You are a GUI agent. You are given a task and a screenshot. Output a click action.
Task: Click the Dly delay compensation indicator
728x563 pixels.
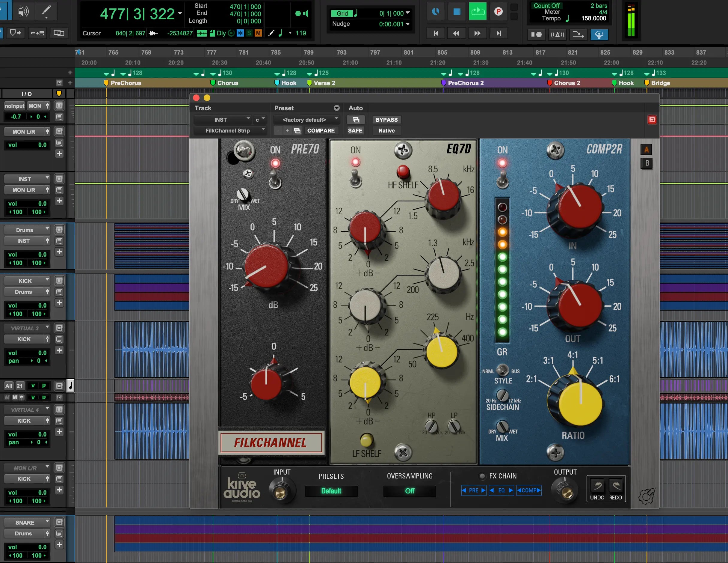coord(221,33)
